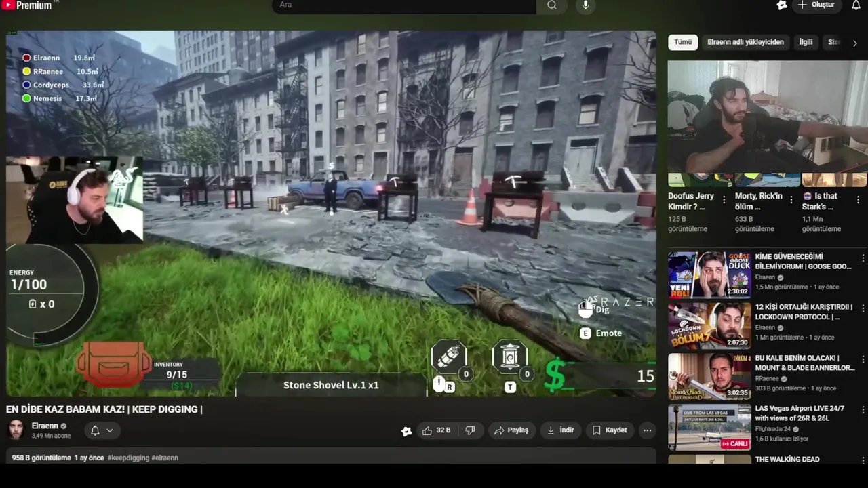Click the Paylaş share button
The image size is (868, 488).
point(511,430)
